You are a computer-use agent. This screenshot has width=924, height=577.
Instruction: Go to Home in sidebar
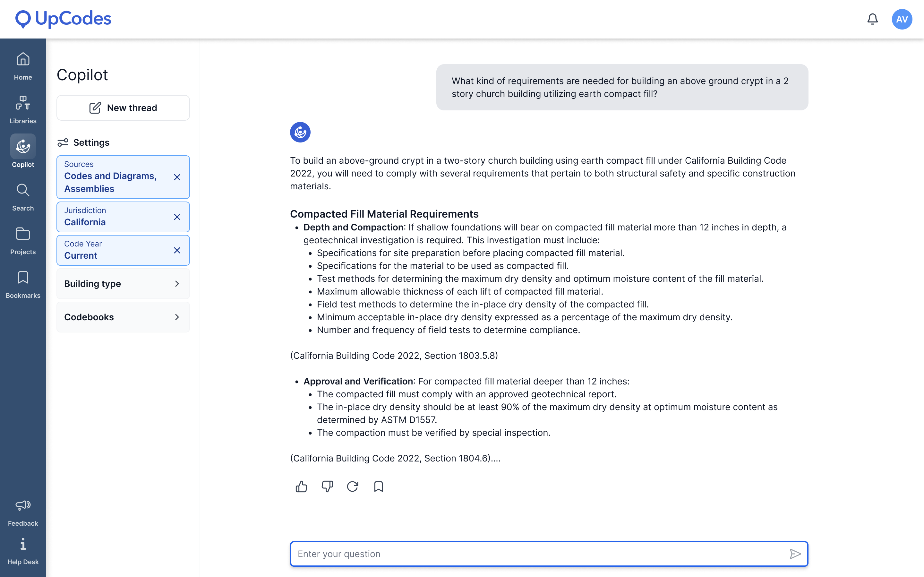[23, 66]
